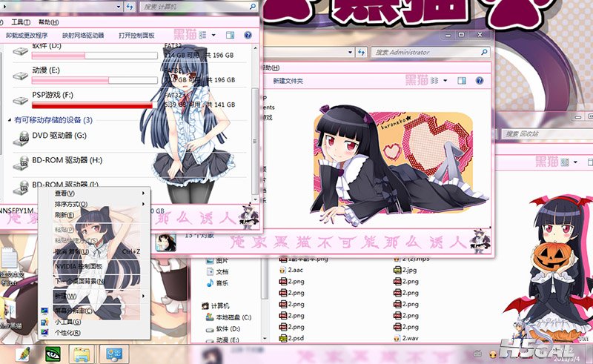
Task: Select the PSP游戏 (F:) drive icon
Action: (x=21, y=101)
